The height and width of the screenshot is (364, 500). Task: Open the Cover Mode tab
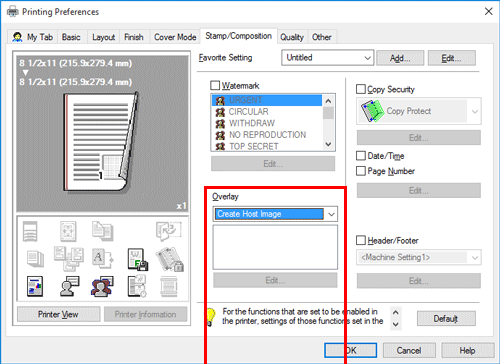175,37
